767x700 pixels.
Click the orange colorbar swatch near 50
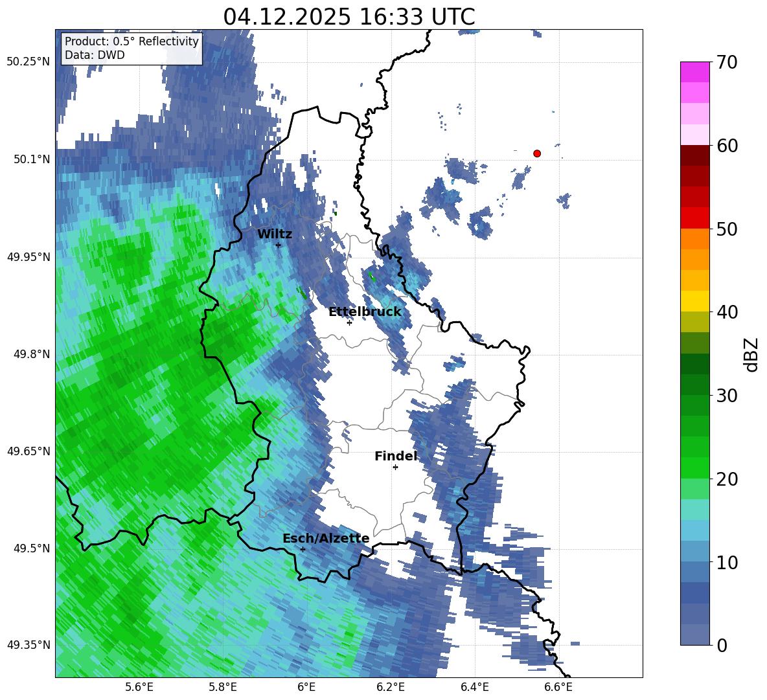[694, 239]
